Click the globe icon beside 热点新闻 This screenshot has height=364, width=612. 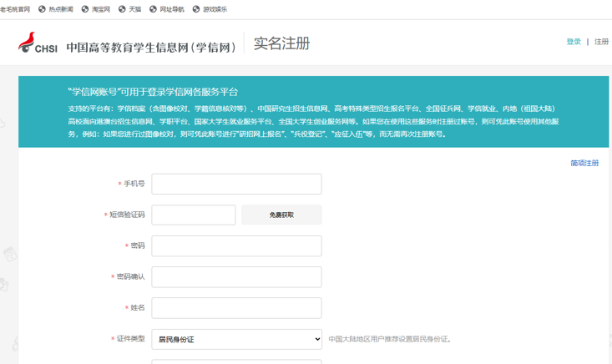coord(43,9)
